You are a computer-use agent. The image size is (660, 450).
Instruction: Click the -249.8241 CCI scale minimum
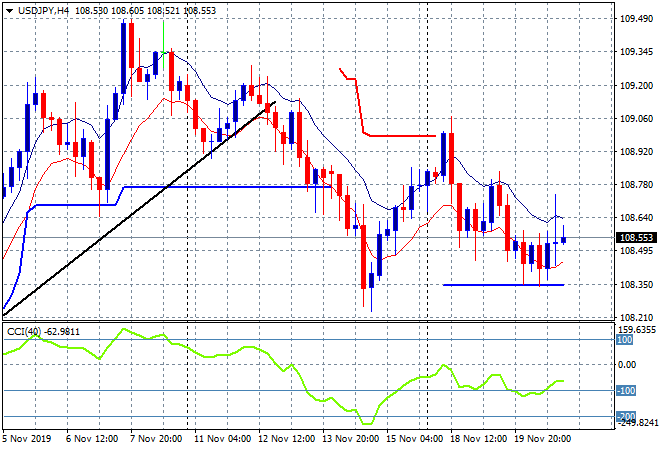[x=637, y=423]
